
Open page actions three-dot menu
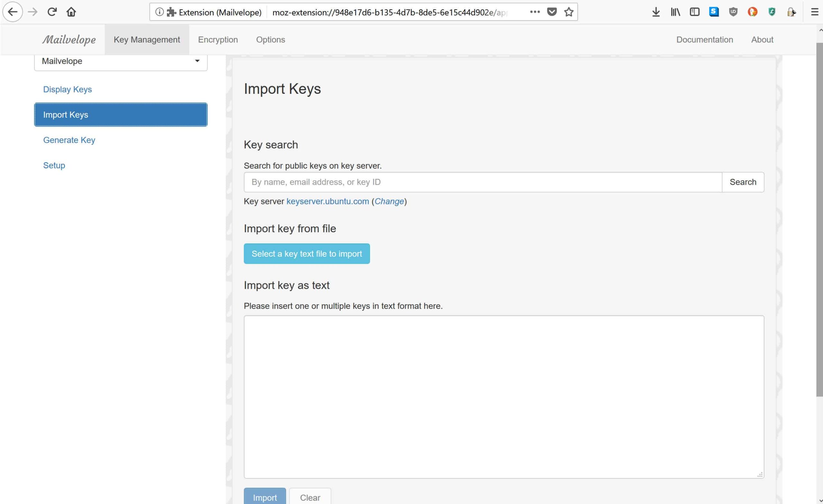pos(535,12)
